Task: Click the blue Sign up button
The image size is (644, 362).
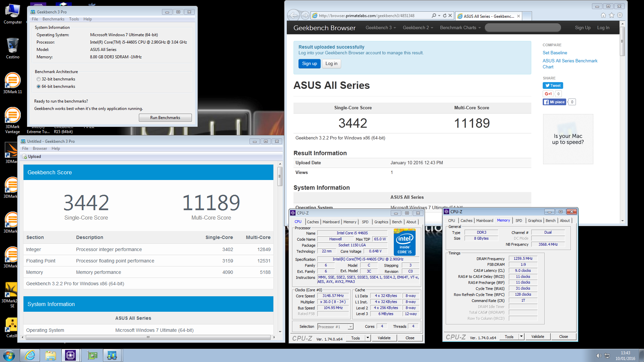Action: tap(309, 64)
